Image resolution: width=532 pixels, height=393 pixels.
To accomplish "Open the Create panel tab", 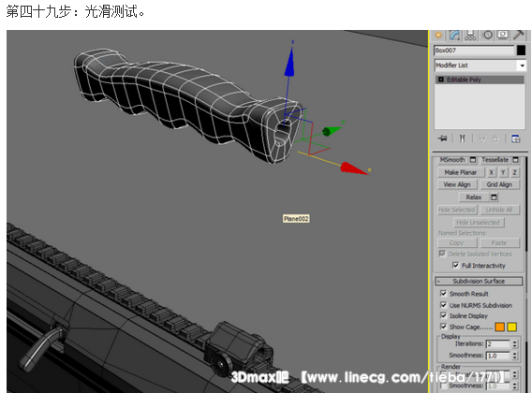I will click(x=438, y=35).
